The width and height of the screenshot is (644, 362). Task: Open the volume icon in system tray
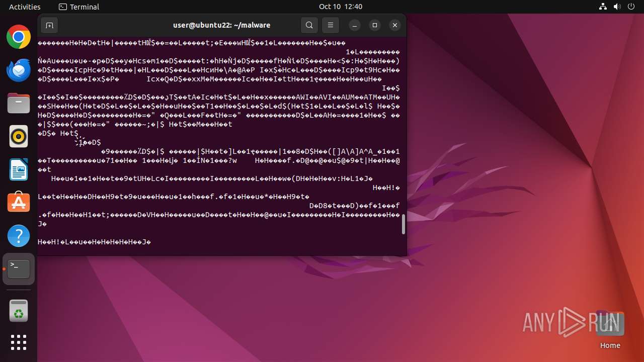click(617, 7)
